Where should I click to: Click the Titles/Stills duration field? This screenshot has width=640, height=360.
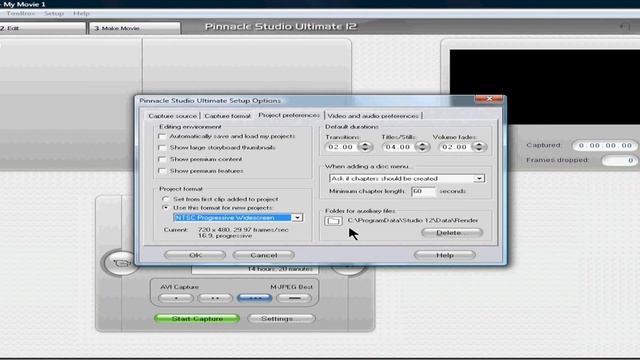pos(399,147)
